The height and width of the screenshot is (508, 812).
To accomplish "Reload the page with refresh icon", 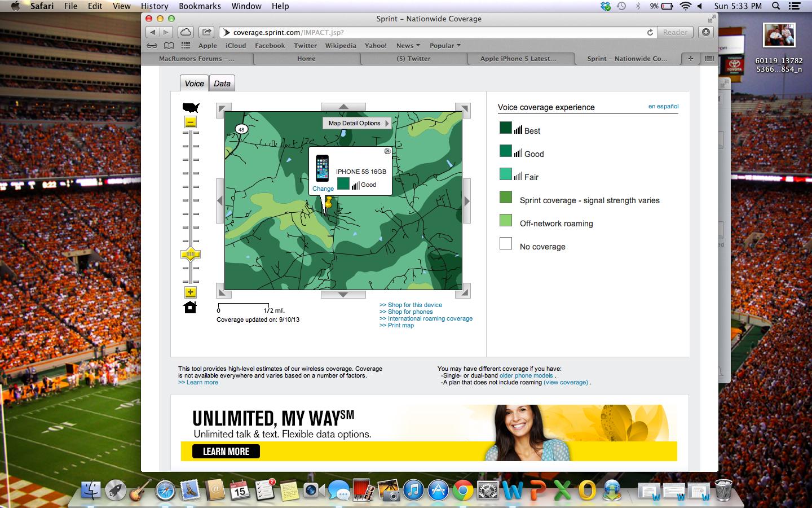I will [x=650, y=32].
